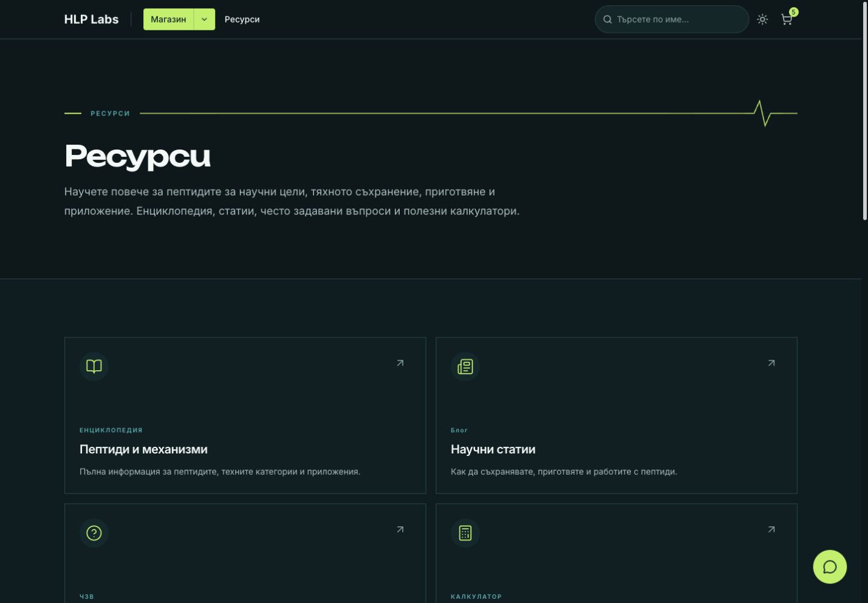Click the РЕСУРСИ section label

click(110, 113)
